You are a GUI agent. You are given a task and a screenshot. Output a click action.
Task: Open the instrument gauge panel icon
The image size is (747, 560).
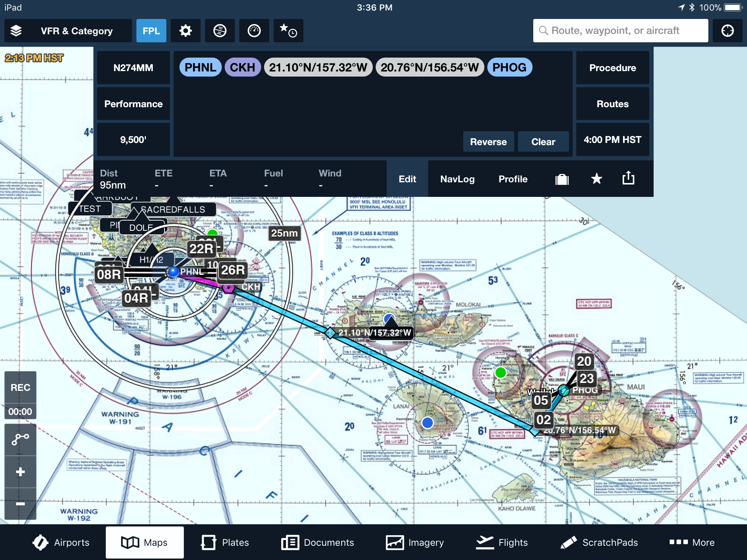pyautogui.click(x=254, y=31)
